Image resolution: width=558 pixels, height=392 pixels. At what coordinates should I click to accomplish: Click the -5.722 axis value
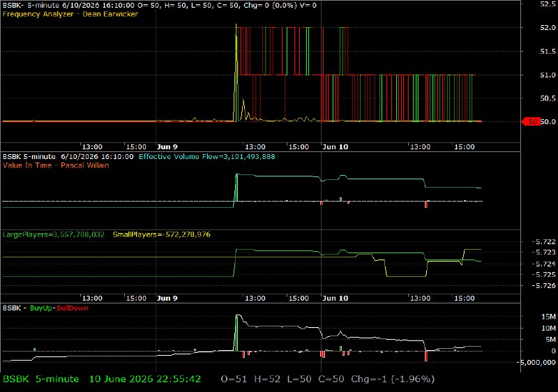click(544, 242)
